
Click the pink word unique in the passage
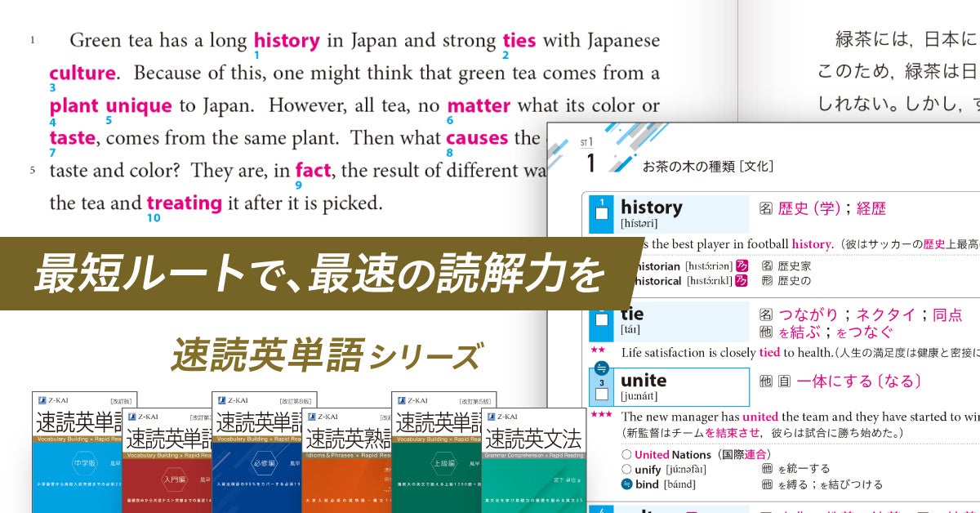(139, 105)
